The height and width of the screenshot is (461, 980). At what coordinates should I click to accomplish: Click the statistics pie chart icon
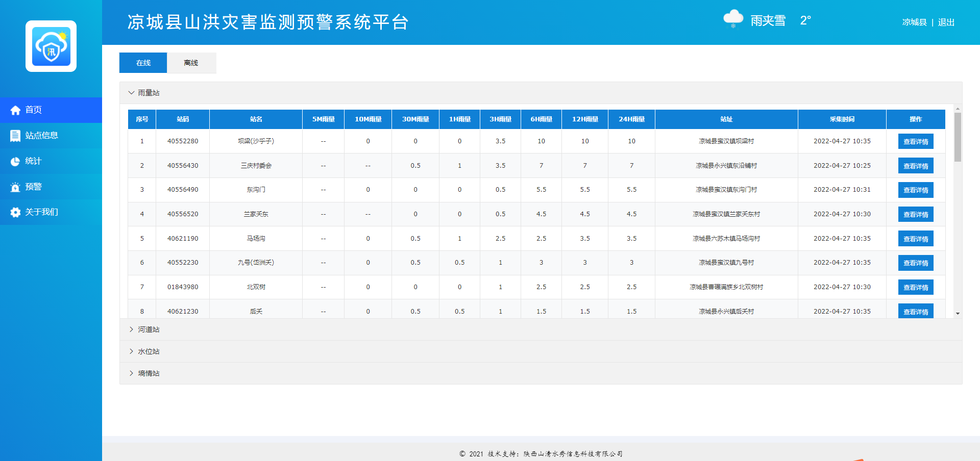click(15, 161)
